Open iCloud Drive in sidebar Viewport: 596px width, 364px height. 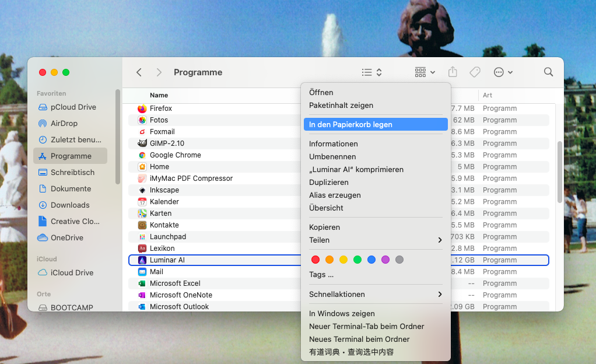[x=71, y=273]
